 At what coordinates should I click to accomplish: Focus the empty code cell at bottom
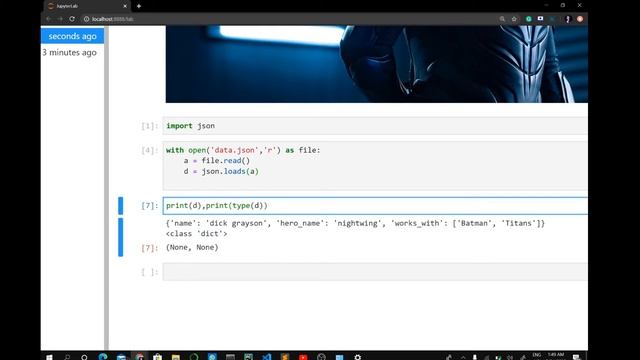click(375, 272)
